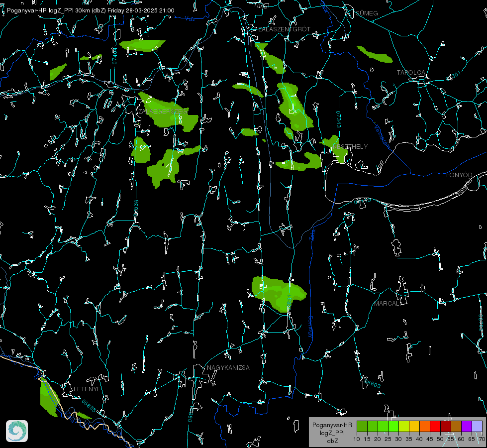Click the Poganyvar-HR legend label
Screen dimensions: 487x448
coord(332,425)
